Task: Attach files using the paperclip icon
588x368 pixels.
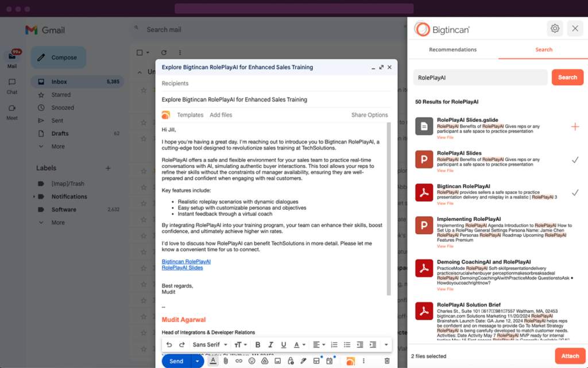Action: [226, 361]
